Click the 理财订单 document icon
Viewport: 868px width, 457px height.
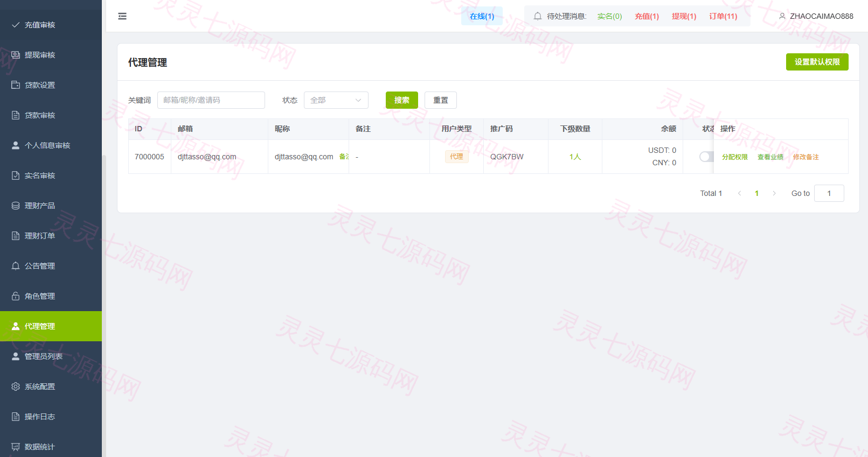tap(16, 236)
